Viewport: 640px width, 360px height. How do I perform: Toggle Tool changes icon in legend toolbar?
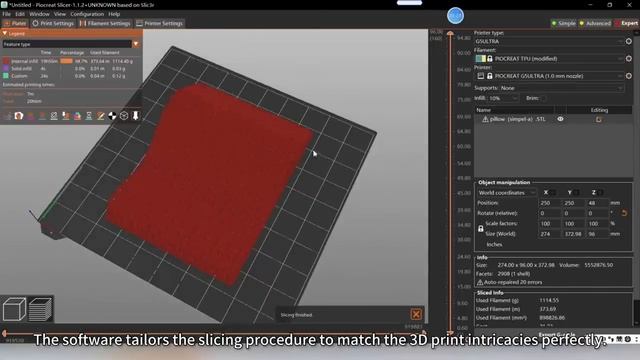tap(66, 116)
